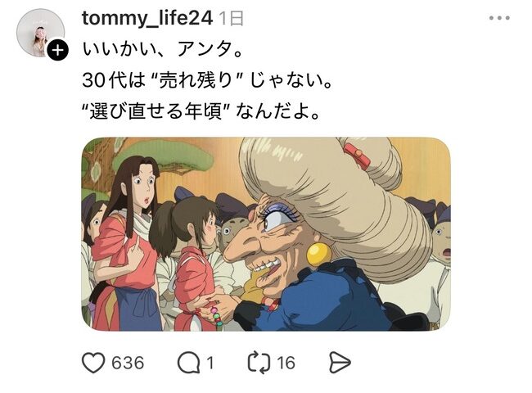The width and height of the screenshot is (532, 393).
Task: Tap the text 30代は at line start
Action: click(114, 80)
